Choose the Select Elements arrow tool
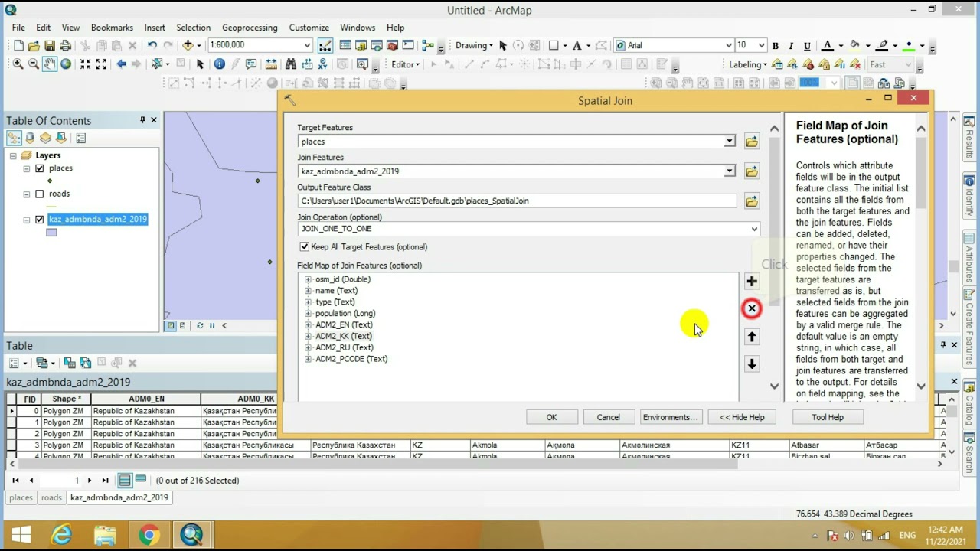This screenshot has height=551, width=980. [201, 64]
